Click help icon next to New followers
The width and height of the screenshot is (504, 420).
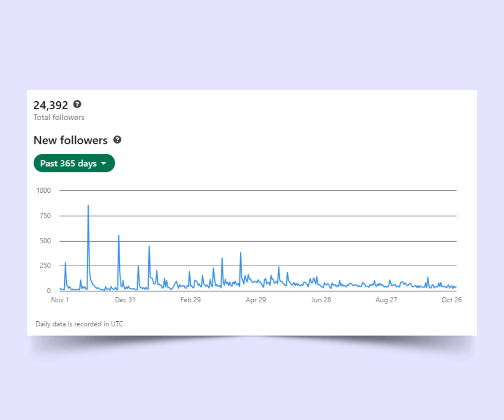point(118,140)
